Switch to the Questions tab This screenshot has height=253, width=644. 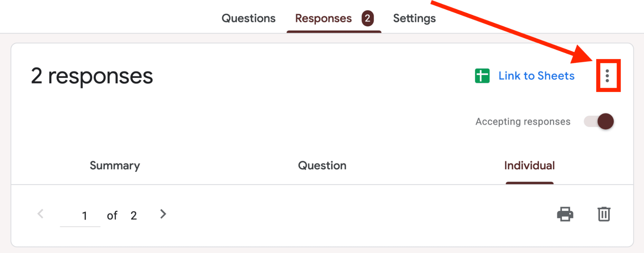248,18
